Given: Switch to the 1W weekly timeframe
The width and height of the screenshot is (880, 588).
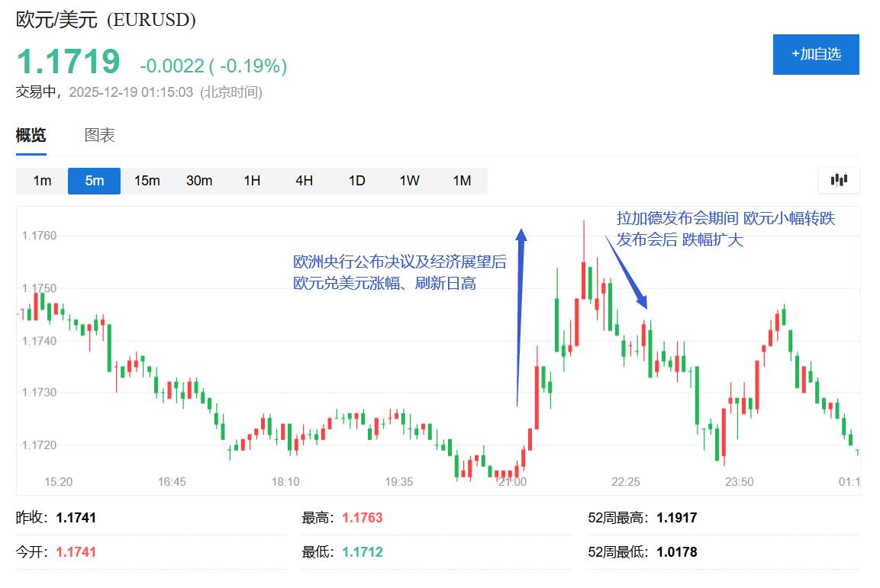Looking at the screenshot, I should [x=409, y=181].
